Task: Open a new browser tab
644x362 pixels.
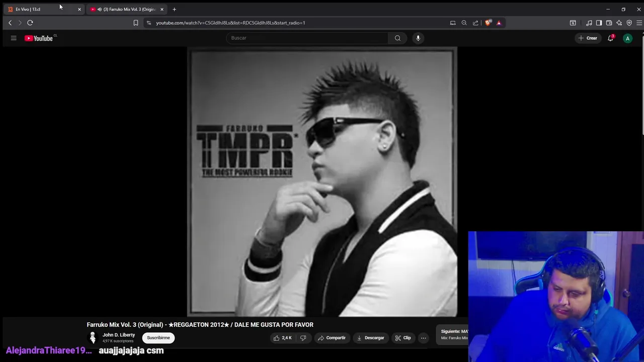Action: point(175,9)
